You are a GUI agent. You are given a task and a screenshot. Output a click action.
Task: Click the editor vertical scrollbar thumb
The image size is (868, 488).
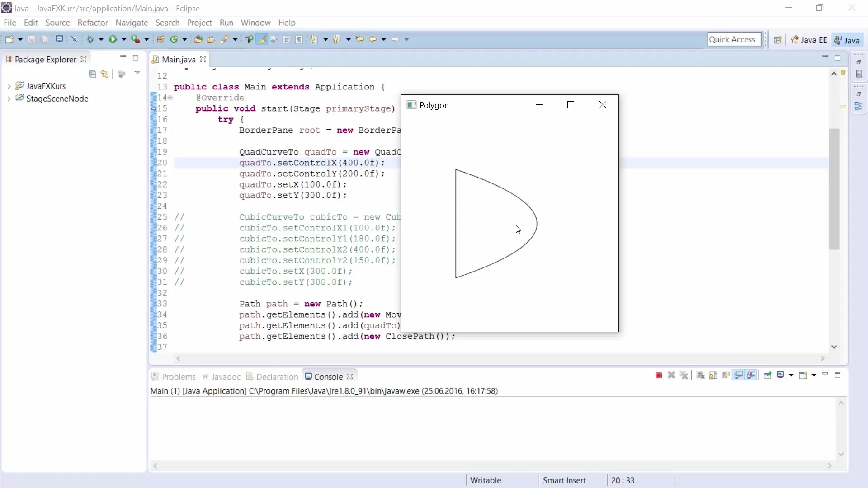pos(834,189)
